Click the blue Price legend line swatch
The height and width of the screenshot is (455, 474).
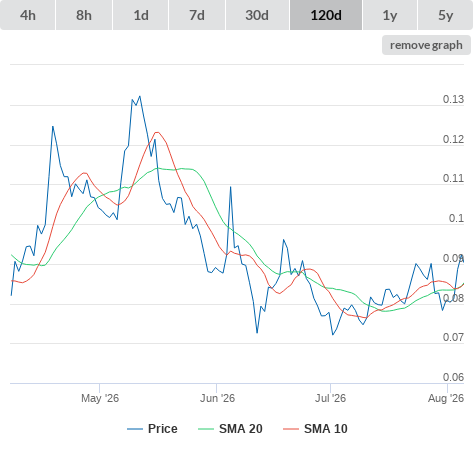coord(135,429)
